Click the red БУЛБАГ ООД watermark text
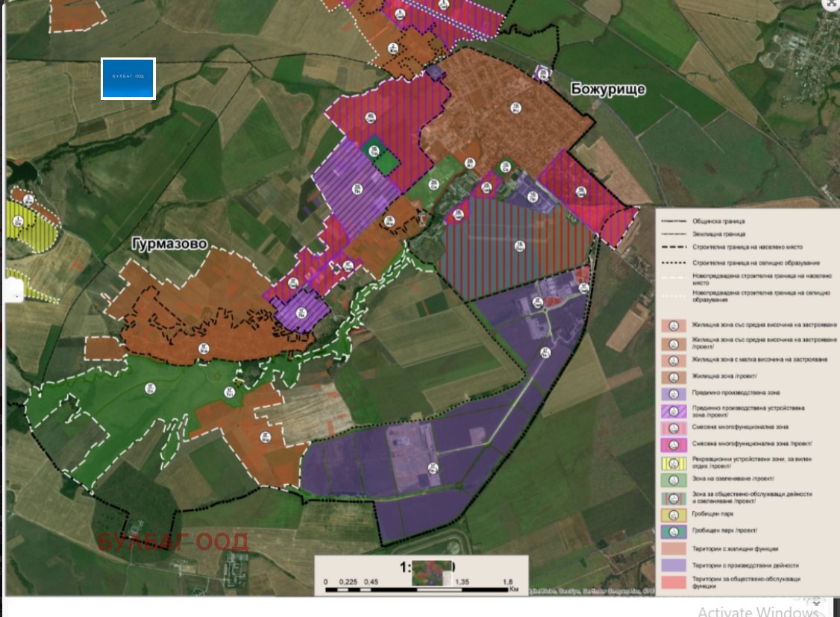Screen dimensions: 840x617 point(173,542)
